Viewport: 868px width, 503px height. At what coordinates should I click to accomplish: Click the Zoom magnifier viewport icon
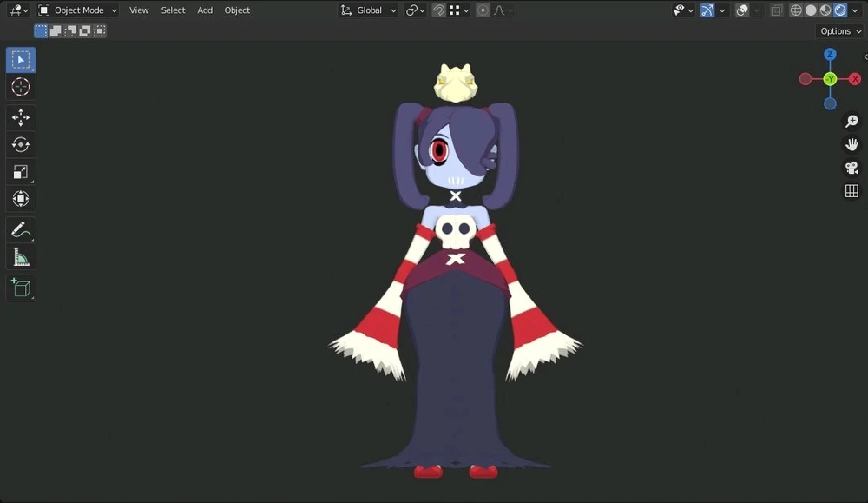pyautogui.click(x=852, y=122)
